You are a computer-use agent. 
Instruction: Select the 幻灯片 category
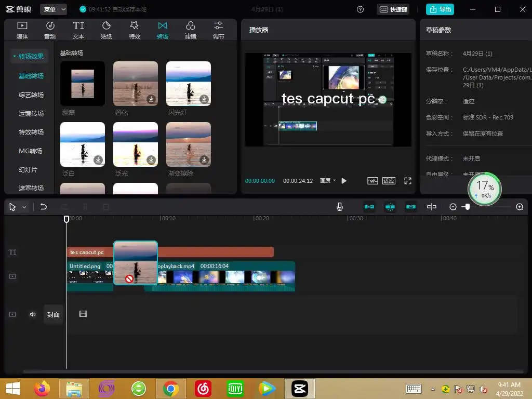[x=28, y=169]
